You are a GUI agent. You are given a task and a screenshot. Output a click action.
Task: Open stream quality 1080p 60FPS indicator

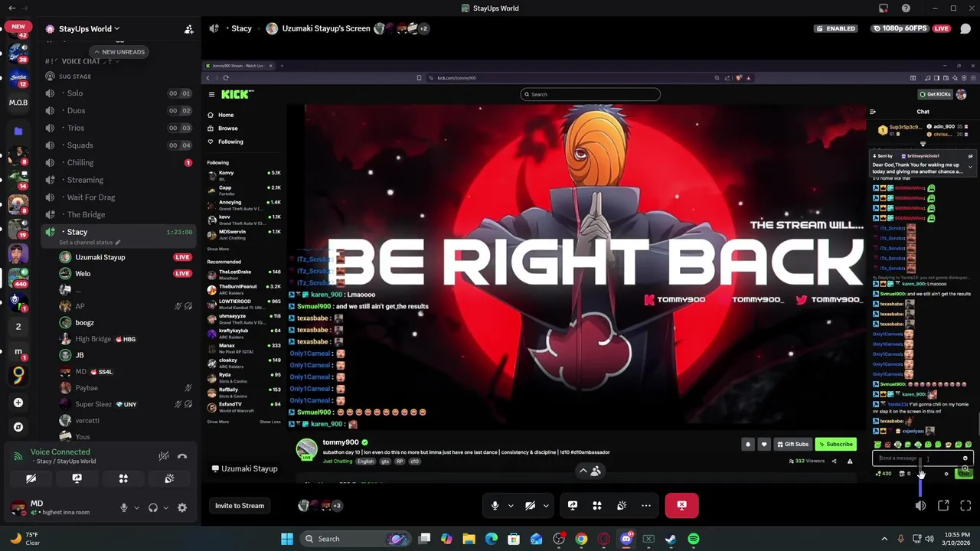tap(901, 28)
